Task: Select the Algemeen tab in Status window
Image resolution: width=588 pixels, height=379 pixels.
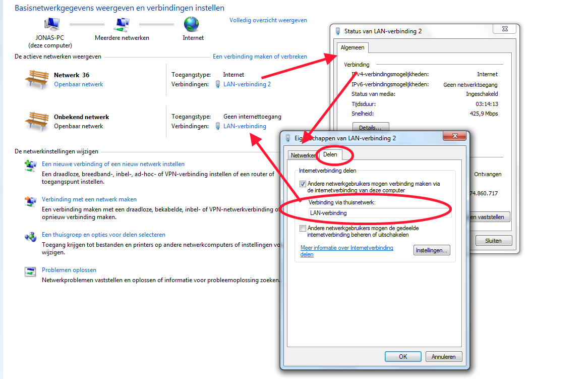Action: [x=352, y=47]
